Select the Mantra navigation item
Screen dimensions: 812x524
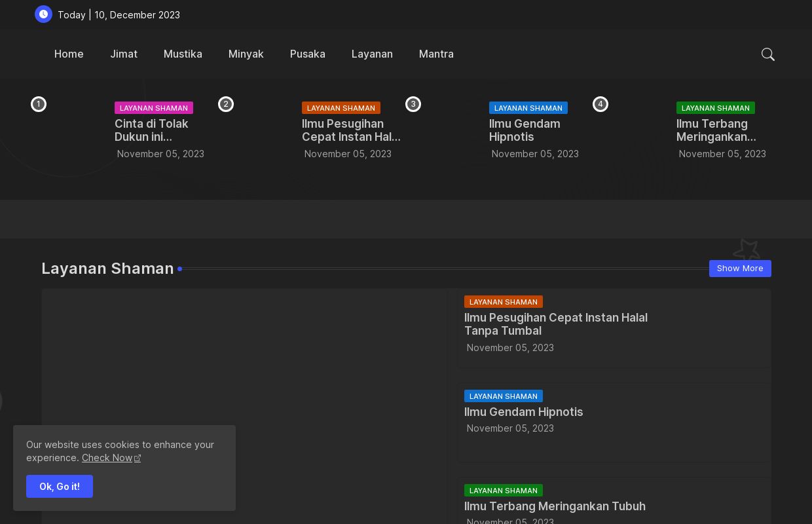[436, 54]
